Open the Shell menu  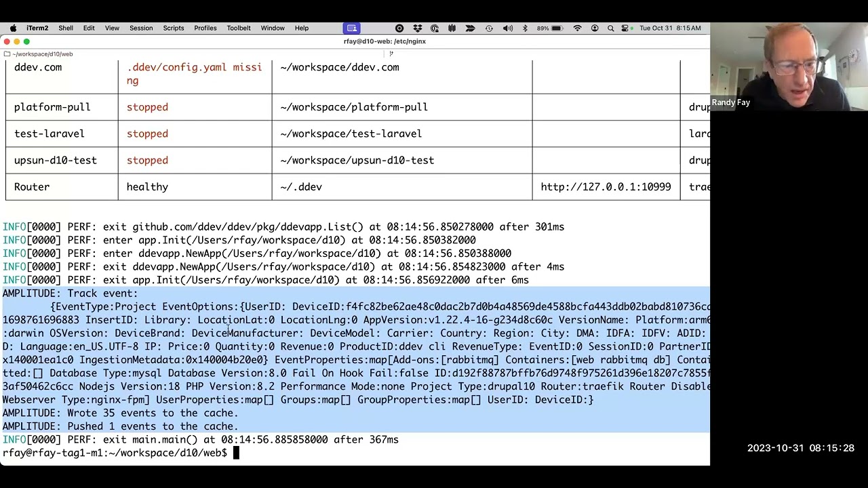point(66,28)
